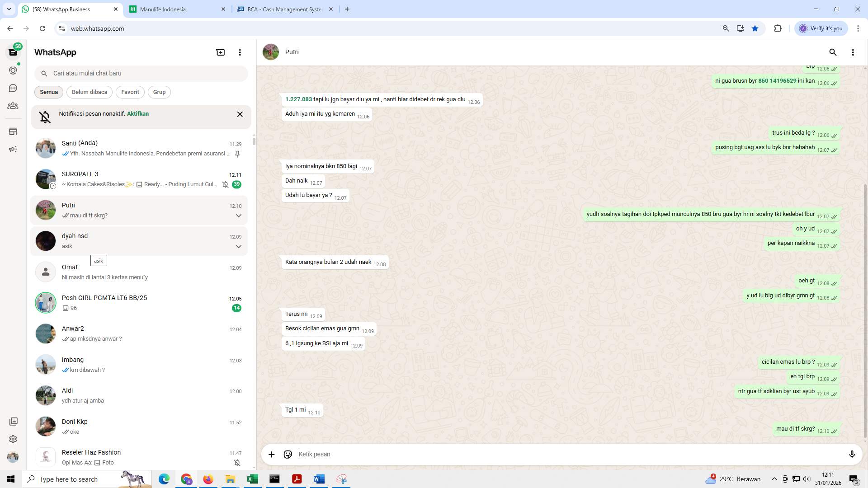The height and width of the screenshot is (488, 868).
Task: Open WhatsApp Settings via the gear icon
Action: [x=13, y=439]
